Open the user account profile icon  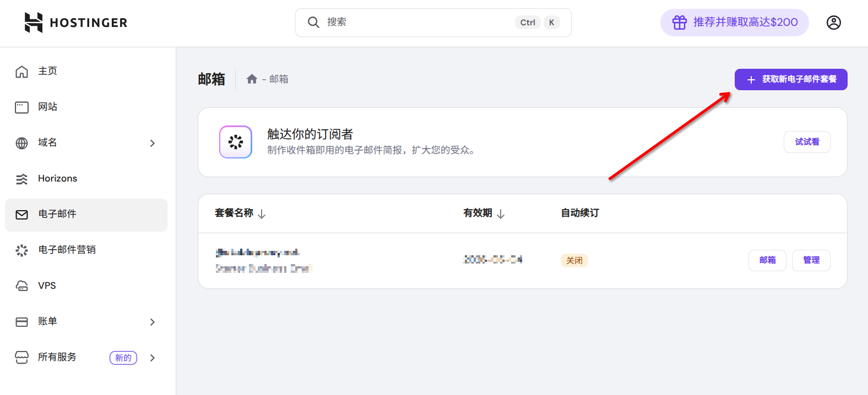pyautogui.click(x=834, y=23)
